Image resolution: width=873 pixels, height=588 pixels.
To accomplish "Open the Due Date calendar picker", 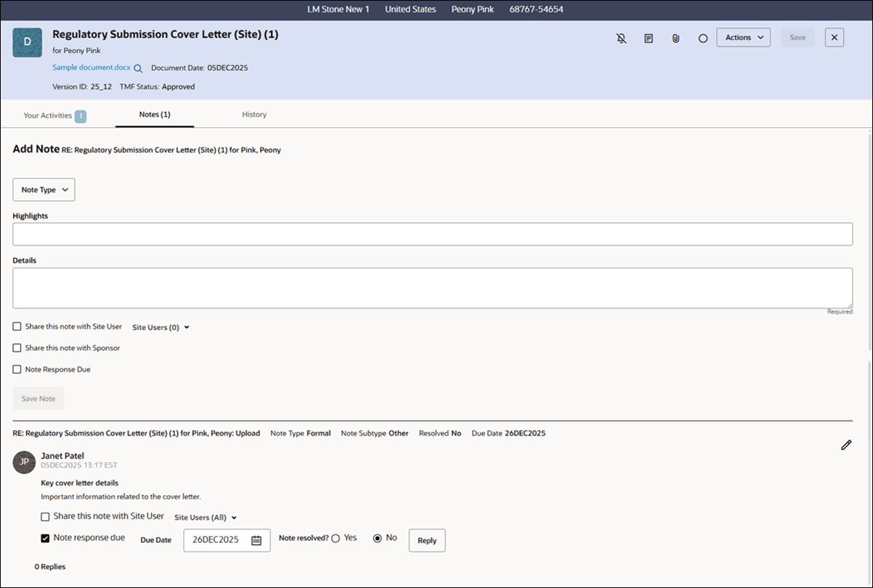I will [x=257, y=540].
